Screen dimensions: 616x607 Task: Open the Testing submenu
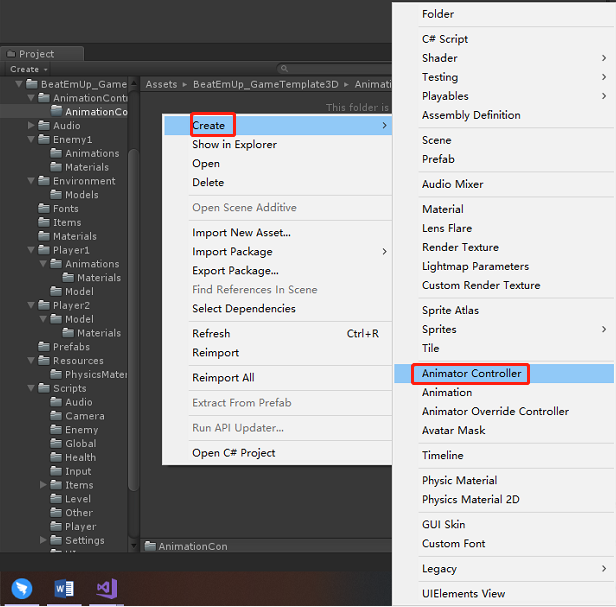pos(504,77)
